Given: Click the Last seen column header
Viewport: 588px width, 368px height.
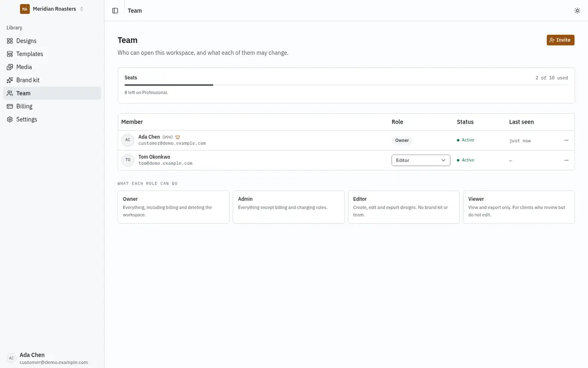Looking at the screenshot, I should 521,122.
